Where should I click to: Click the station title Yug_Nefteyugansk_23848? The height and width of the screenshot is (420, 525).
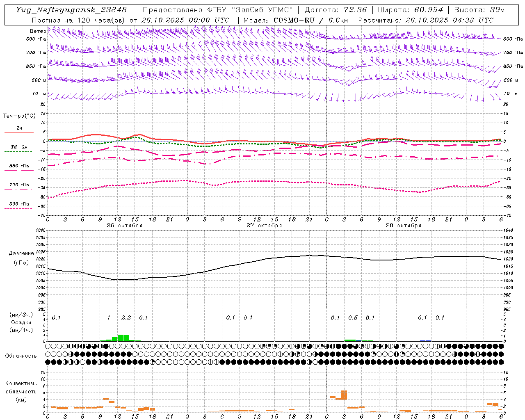(x=71, y=10)
